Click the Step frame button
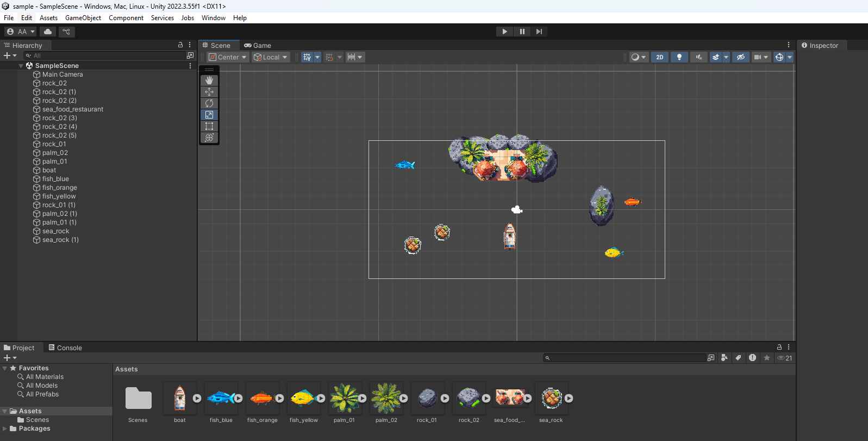 pyautogui.click(x=539, y=32)
